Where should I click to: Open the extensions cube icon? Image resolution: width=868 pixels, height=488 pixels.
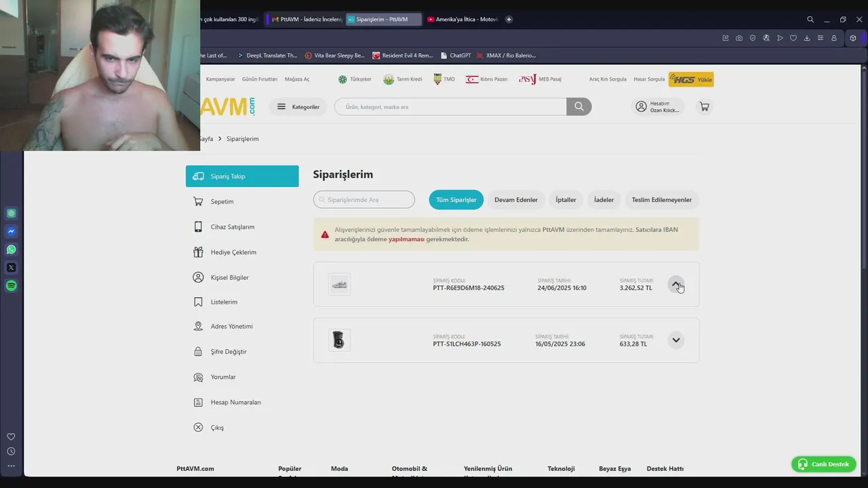tap(853, 38)
